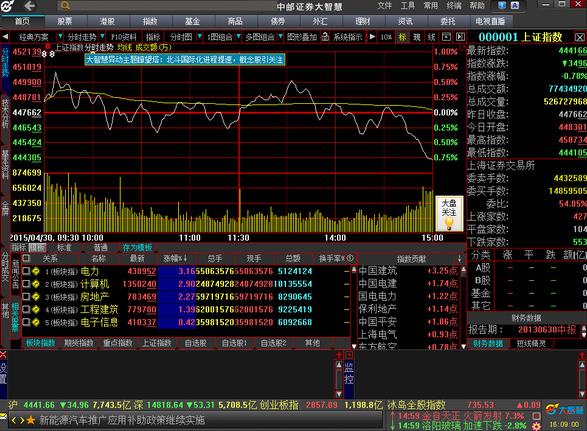
Task: Toggle the 统 button on chart toolbar
Action: 432,37
